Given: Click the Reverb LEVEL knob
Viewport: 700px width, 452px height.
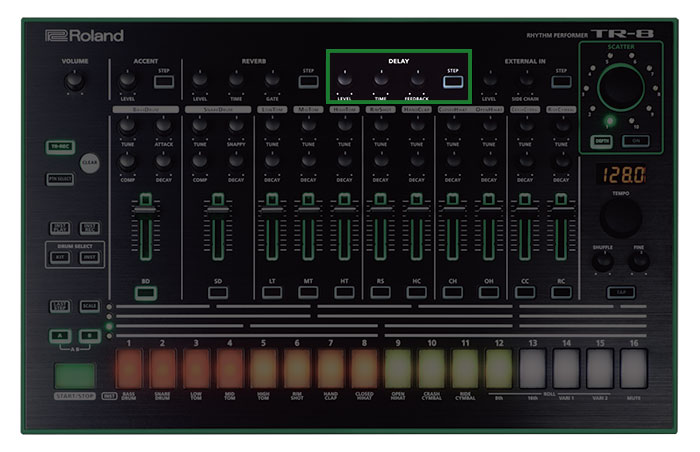Looking at the screenshot, I should point(200,80).
